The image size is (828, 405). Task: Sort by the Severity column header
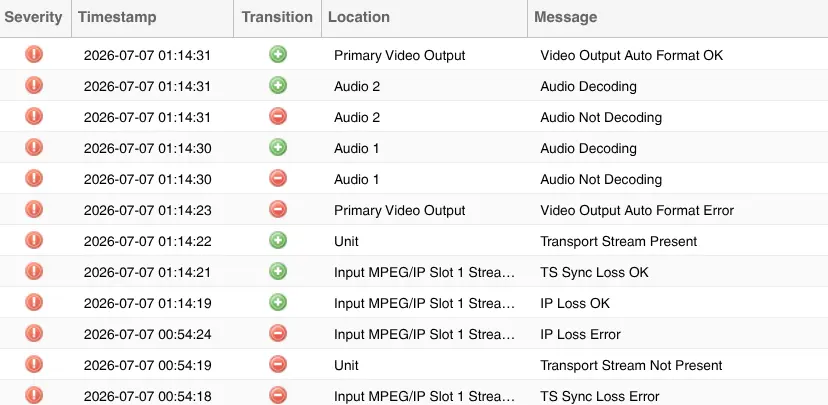[33, 17]
